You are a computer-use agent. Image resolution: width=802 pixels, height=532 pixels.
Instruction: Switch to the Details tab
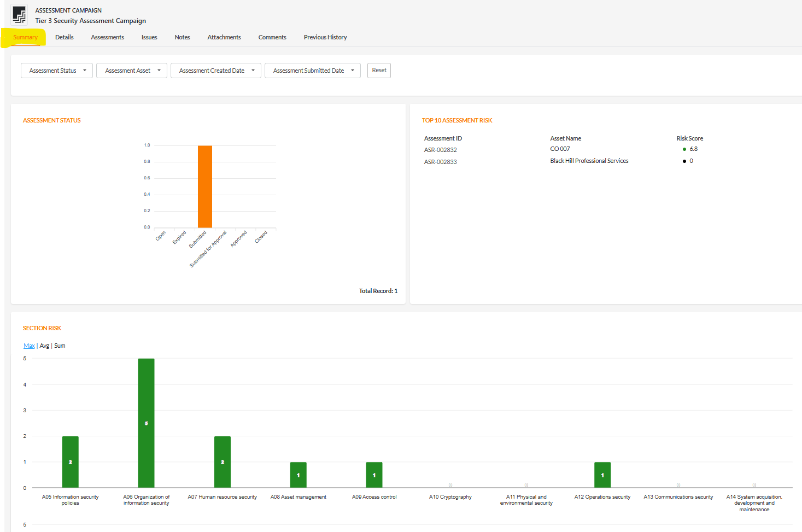pos(65,37)
